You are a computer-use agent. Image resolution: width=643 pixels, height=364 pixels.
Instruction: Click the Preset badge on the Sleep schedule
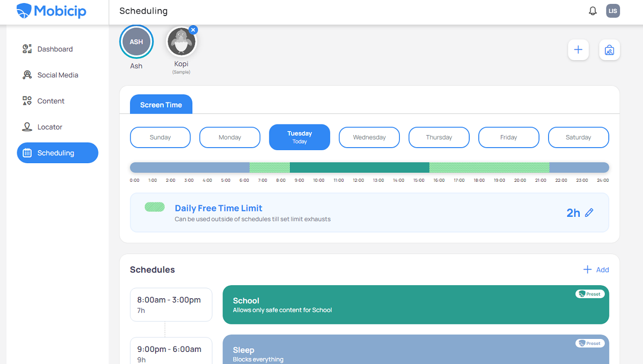pos(590,343)
